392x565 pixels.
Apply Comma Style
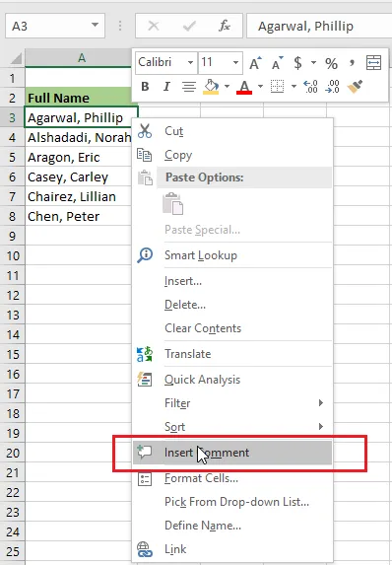352,63
